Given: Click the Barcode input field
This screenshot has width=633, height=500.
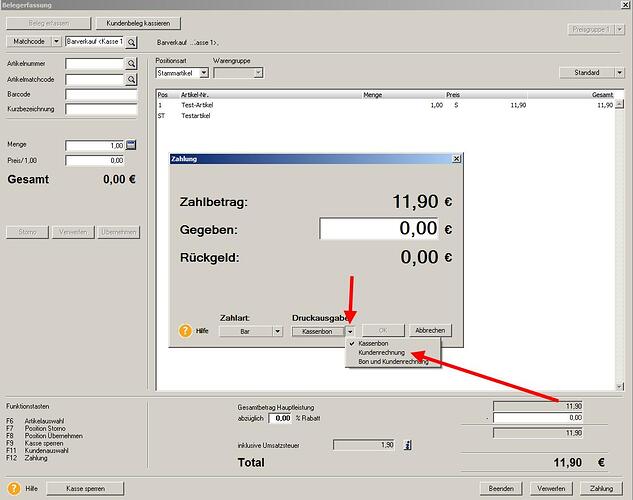Looking at the screenshot, I should pos(101,94).
